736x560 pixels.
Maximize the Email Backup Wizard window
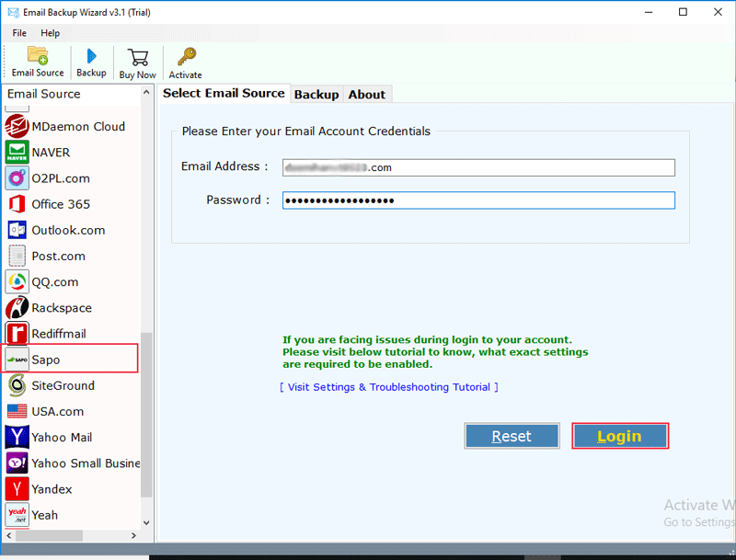click(x=683, y=12)
